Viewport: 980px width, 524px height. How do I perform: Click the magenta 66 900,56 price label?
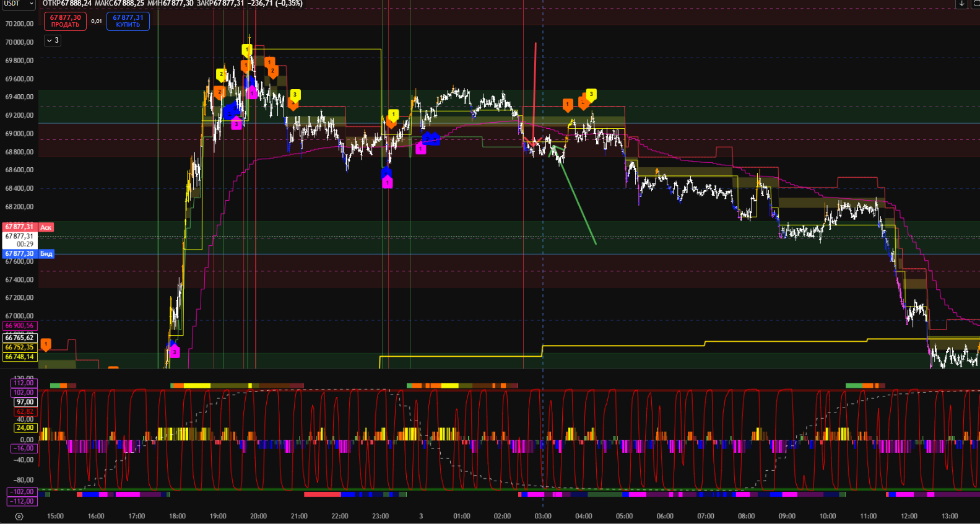pos(20,326)
